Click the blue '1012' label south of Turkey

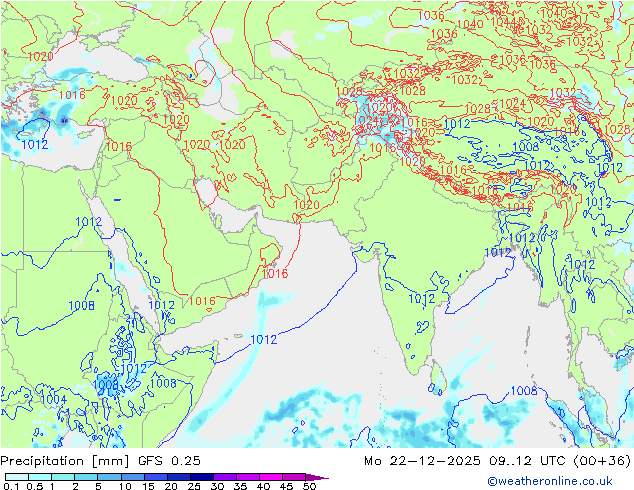pos(35,144)
